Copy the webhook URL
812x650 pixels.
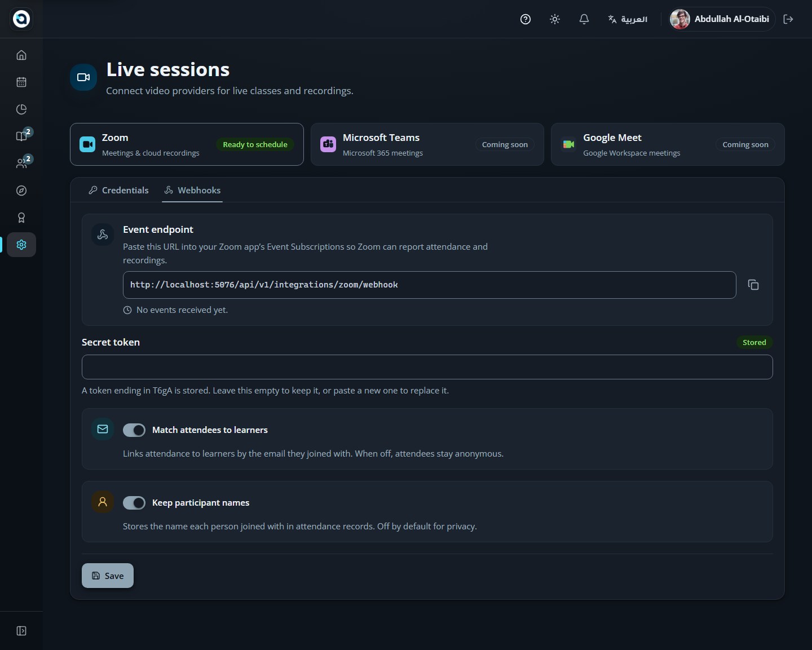753,285
